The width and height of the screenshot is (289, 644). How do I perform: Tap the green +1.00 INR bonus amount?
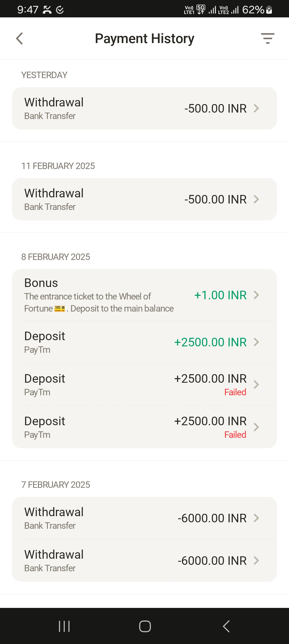click(220, 295)
